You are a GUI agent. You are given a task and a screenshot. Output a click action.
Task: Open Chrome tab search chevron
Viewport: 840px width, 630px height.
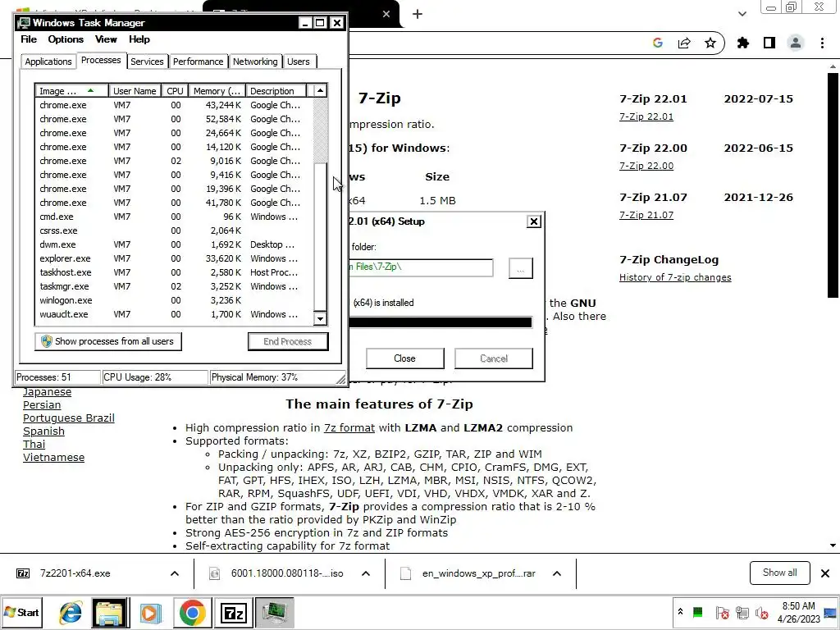[x=742, y=14]
